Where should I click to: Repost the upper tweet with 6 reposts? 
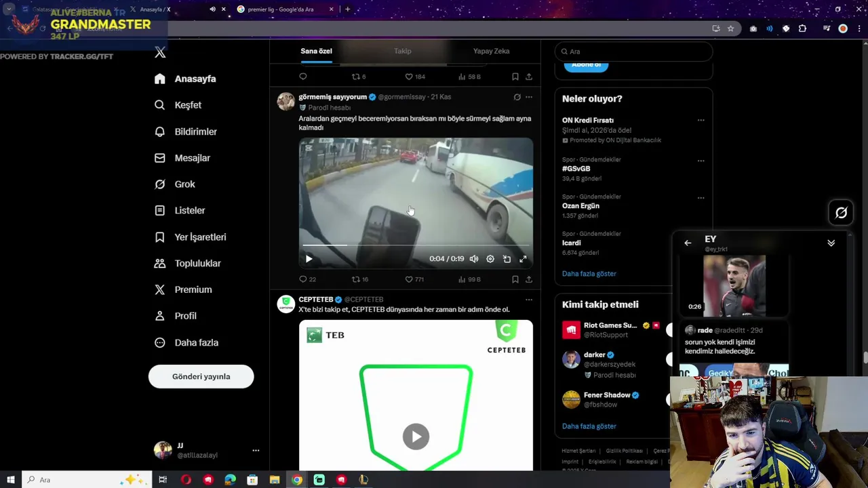coord(359,77)
